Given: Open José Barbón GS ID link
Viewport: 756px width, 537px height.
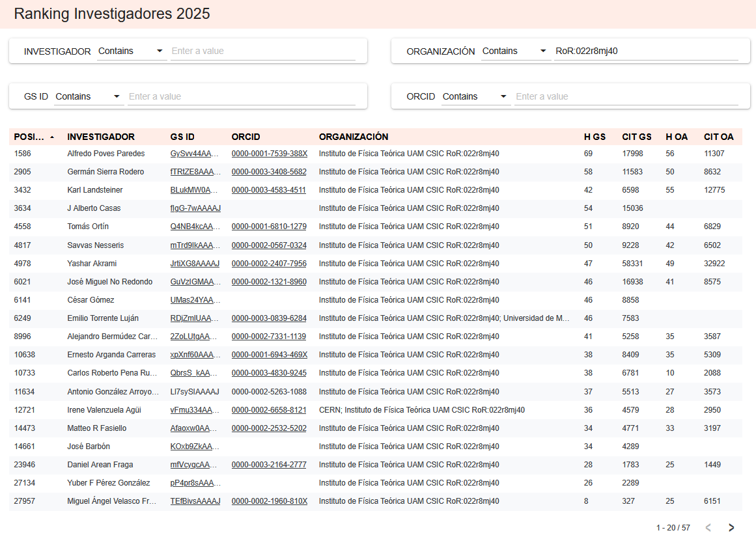Looking at the screenshot, I should click(195, 447).
